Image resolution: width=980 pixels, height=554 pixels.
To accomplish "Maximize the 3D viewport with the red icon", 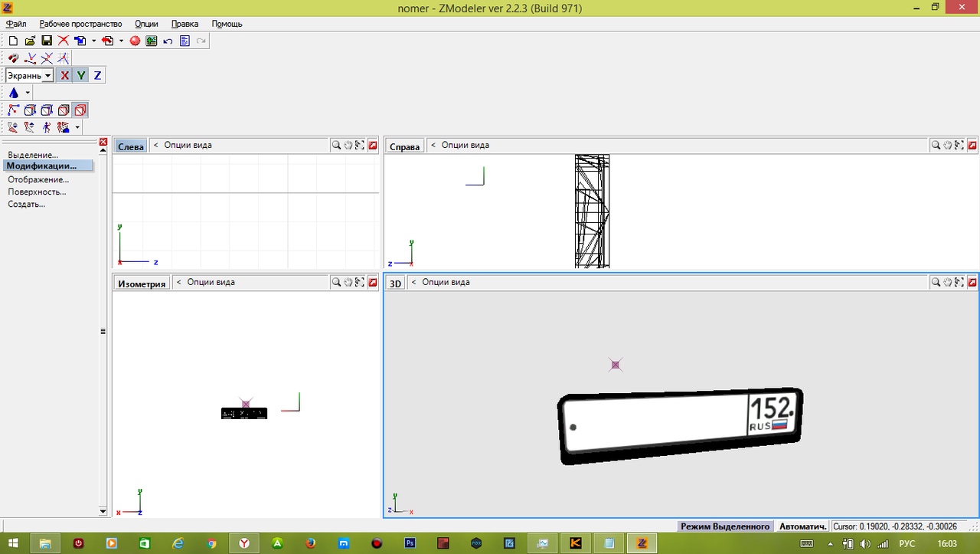I will (x=972, y=283).
